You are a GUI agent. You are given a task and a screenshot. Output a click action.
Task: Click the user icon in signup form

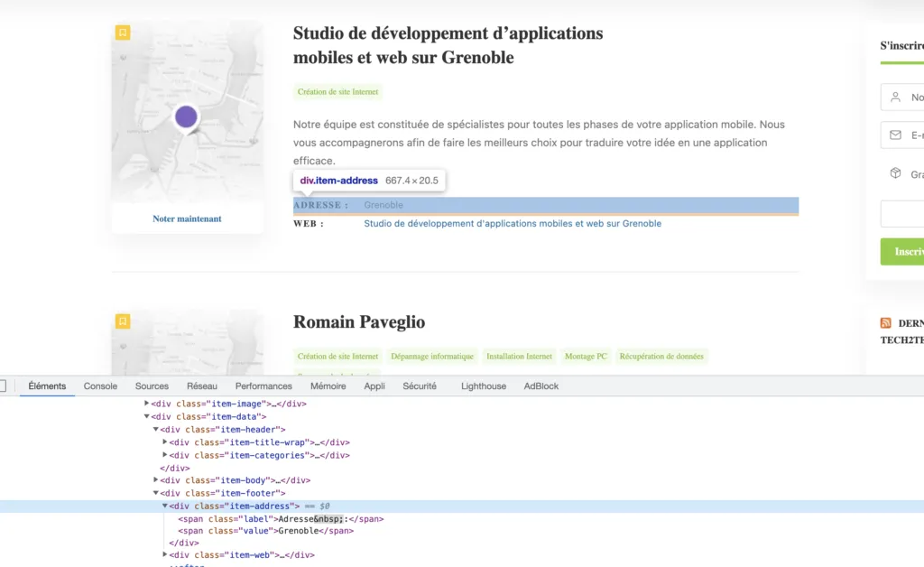(x=895, y=98)
